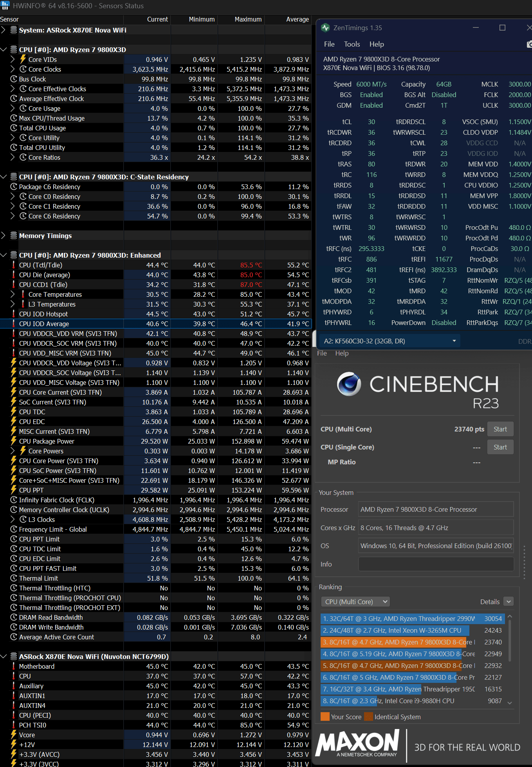This screenshot has width=532, height=767.
Task: Click the lightning icon beside +12V
Action: tap(14, 744)
